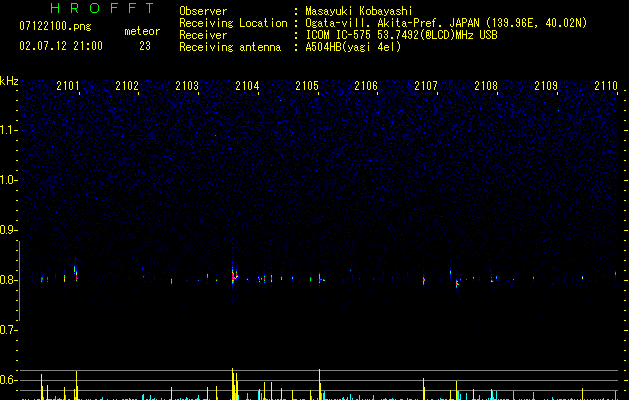Click the 0.7 kHz axis label
The image size is (629, 400).
(8, 330)
